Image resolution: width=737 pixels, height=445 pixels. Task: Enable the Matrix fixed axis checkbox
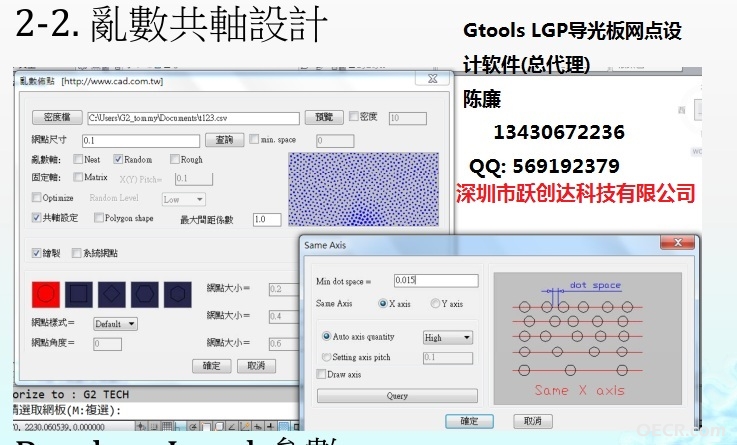click(x=78, y=177)
